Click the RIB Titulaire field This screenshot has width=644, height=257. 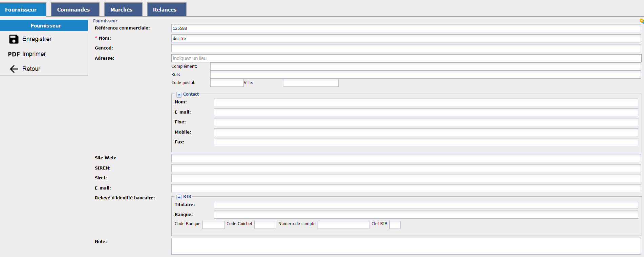coord(426,205)
